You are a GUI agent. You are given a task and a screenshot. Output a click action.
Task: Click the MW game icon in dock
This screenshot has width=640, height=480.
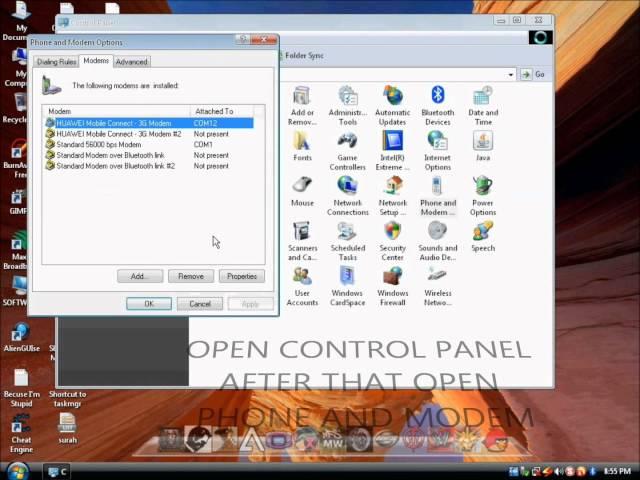coord(332,440)
